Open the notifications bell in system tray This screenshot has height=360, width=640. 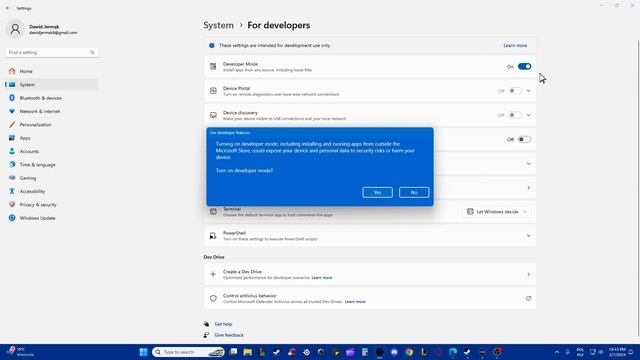[631, 352]
